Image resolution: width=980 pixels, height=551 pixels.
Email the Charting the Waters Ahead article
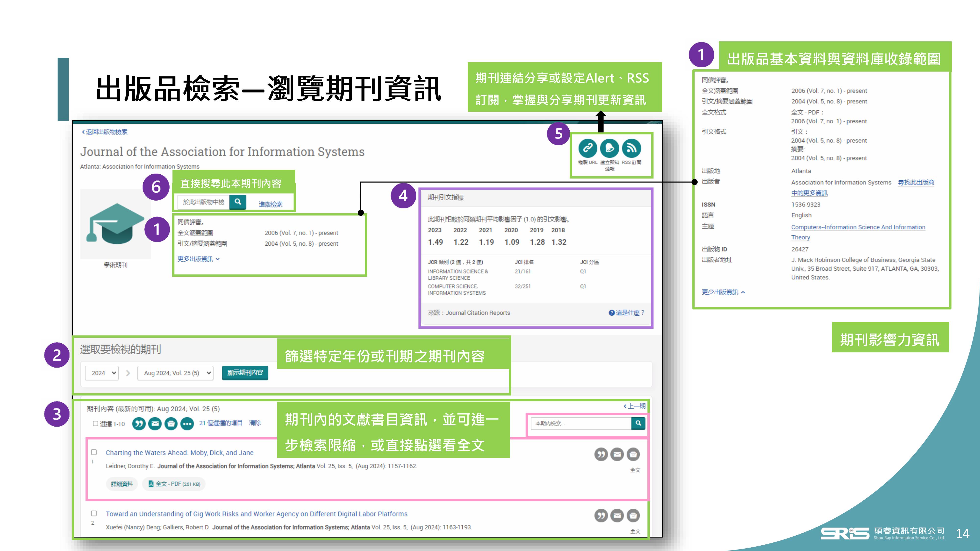[617, 455]
